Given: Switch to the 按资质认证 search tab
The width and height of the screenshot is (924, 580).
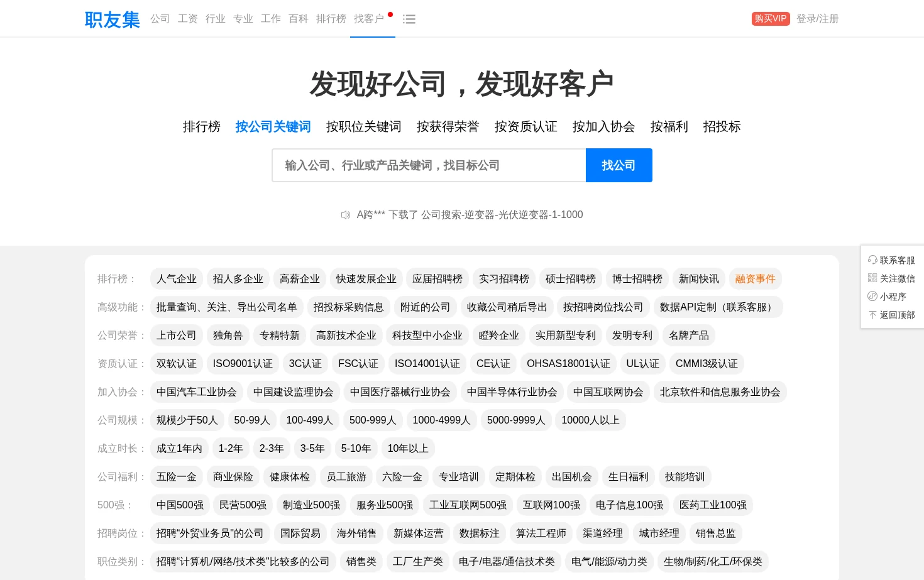Looking at the screenshot, I should coord(526,127).
